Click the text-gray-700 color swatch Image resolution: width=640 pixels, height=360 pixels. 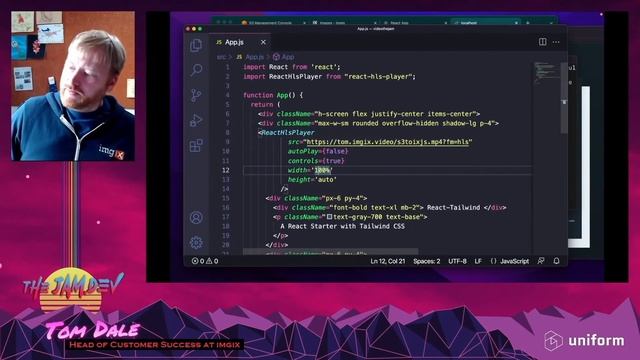[x=329, y=217]
